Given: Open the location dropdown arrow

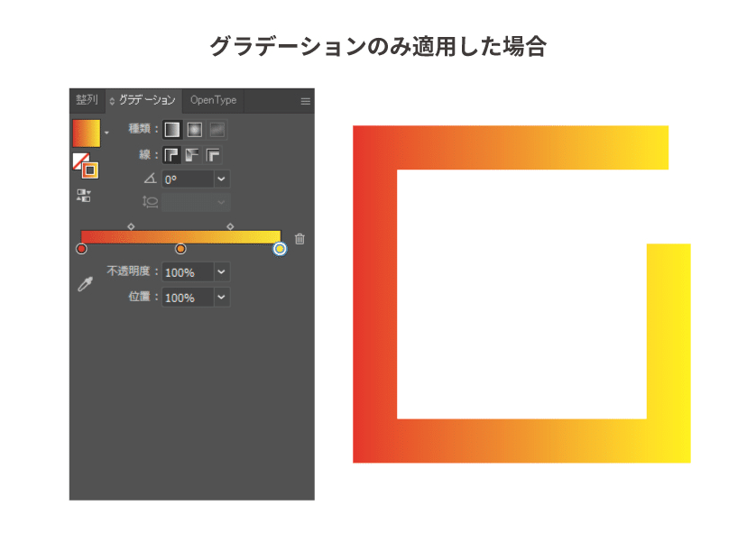Looking at the screenshot, I should coord(221,298).
